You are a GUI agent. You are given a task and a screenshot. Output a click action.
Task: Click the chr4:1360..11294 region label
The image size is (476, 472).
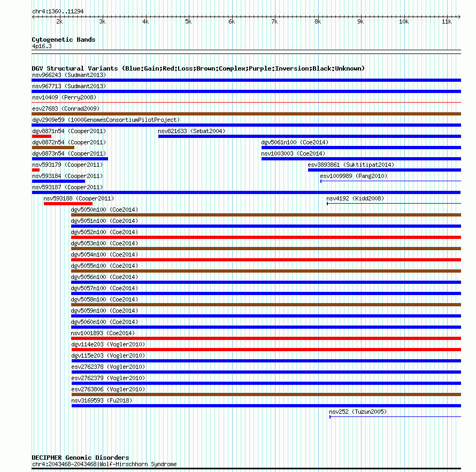point(58,11)
